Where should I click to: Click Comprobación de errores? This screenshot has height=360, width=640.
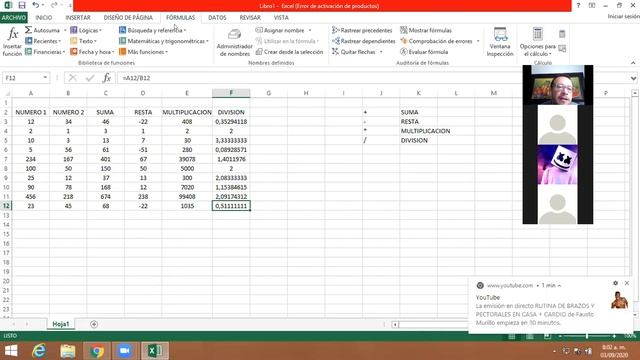[436, 41]
